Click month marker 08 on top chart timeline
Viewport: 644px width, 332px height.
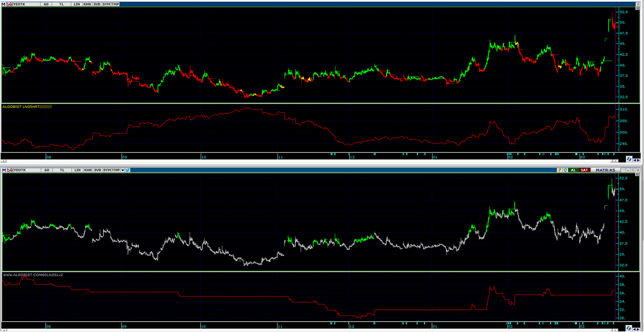click(x=48, y=157)
